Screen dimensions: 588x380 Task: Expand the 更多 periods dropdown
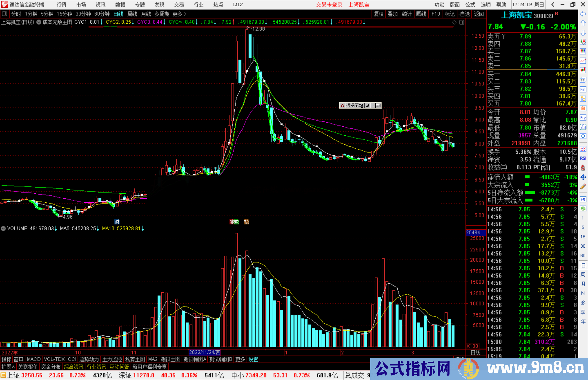pyautogui.click(x=179, y=14)
